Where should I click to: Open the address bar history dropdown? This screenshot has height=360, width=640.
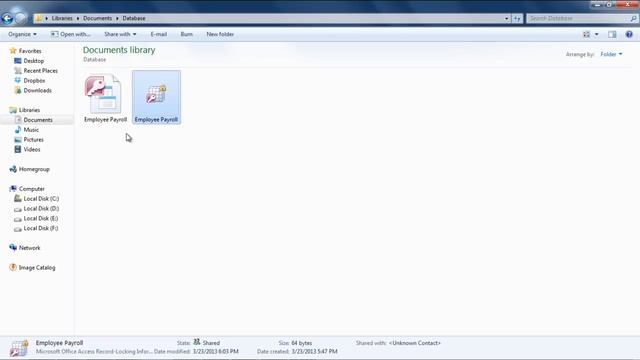507,18
